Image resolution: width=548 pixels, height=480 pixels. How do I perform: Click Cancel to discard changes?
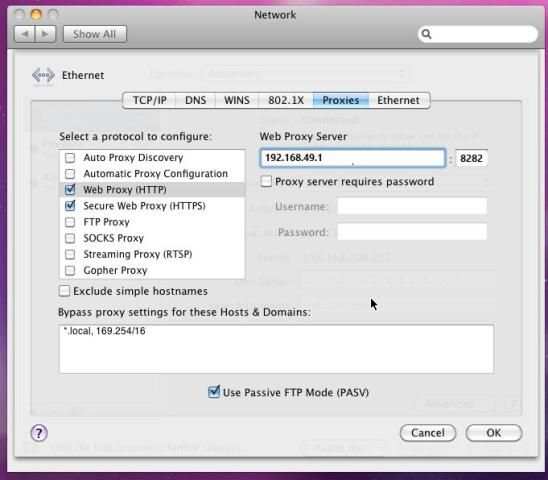click(428, 433)
